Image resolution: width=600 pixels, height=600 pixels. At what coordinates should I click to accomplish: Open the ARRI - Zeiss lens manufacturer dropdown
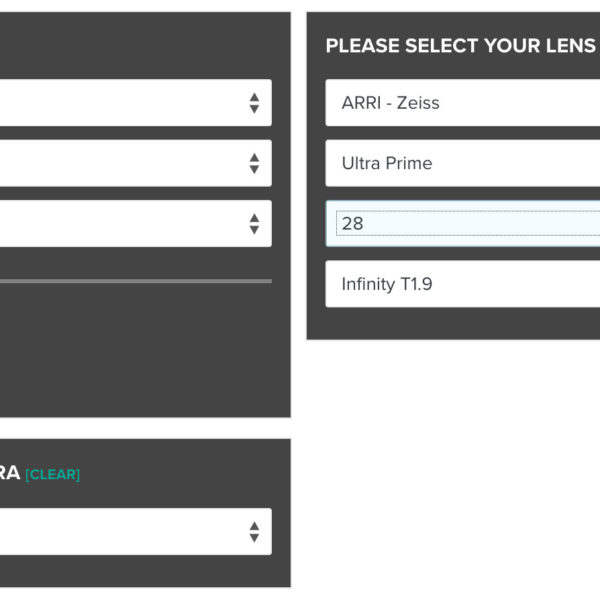point(463,103)
